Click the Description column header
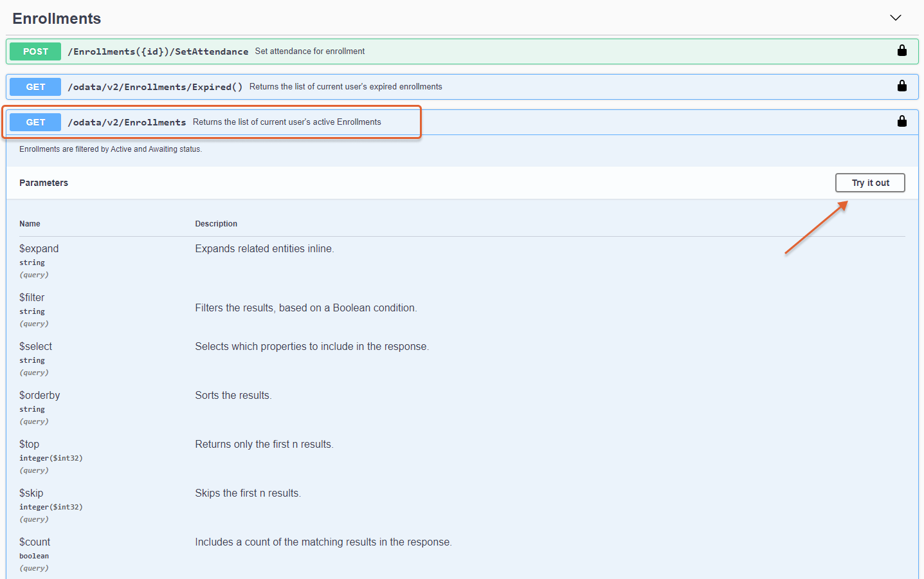This screenshot has width=924, height=579. coord(216,224)
